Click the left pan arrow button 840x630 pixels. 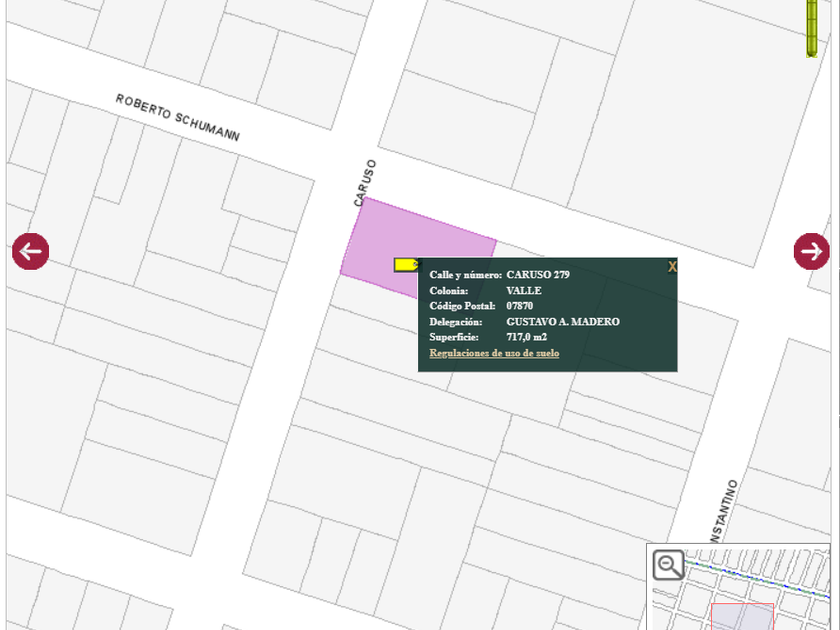(30, 251)
